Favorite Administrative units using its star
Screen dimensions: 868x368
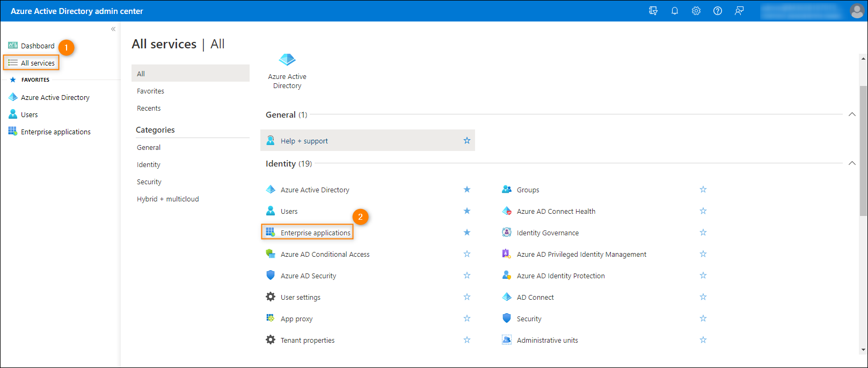tap(703, 340)
